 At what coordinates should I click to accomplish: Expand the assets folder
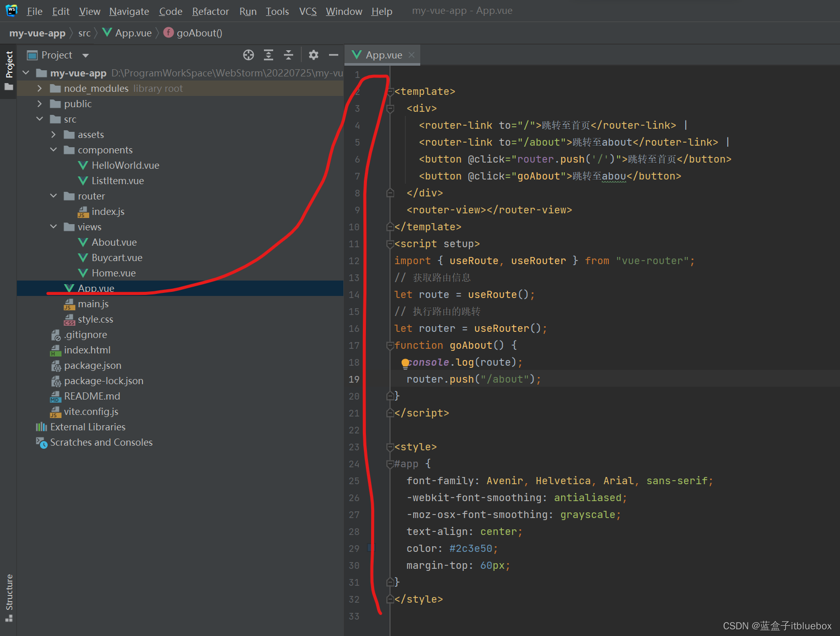[x=54, y=134]
